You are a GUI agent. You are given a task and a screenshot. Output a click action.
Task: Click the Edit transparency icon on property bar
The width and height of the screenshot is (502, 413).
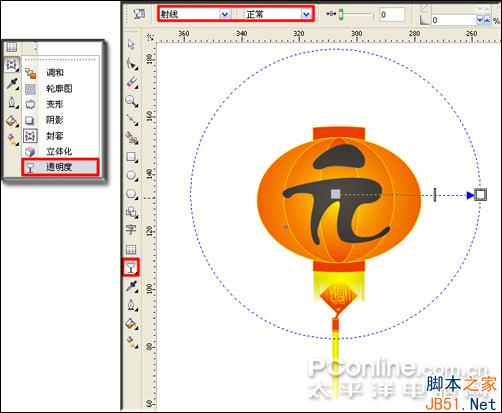139,14
